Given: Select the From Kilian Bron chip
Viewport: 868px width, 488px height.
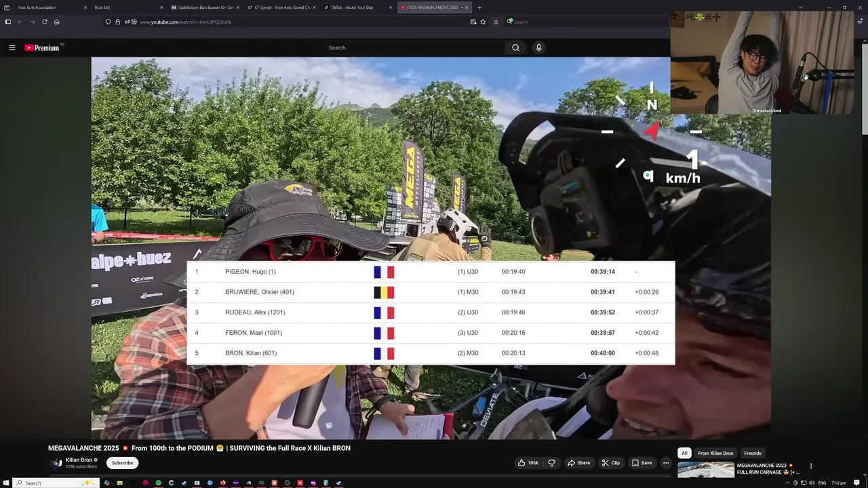Looking at the screenshot, I should tap(715, 453).
